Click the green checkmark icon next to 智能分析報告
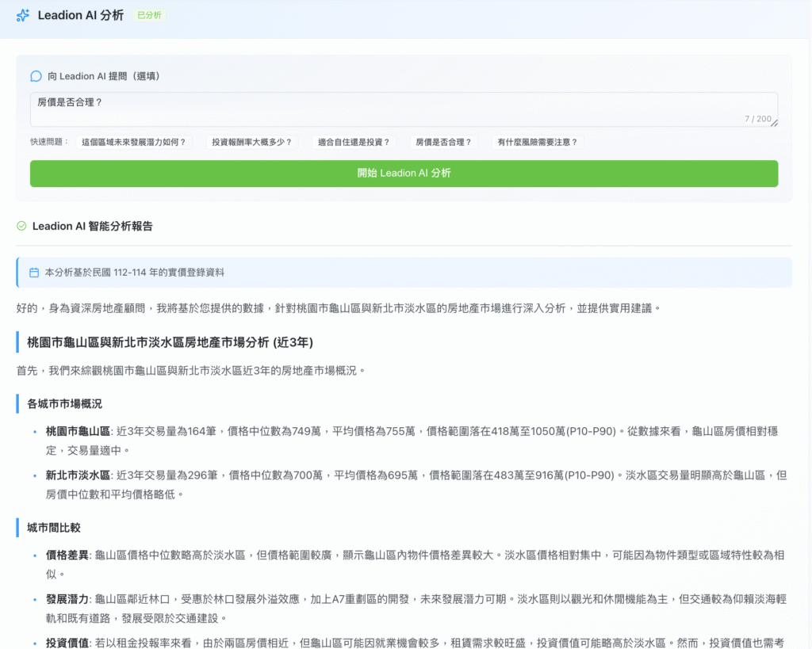 point(21,226)
